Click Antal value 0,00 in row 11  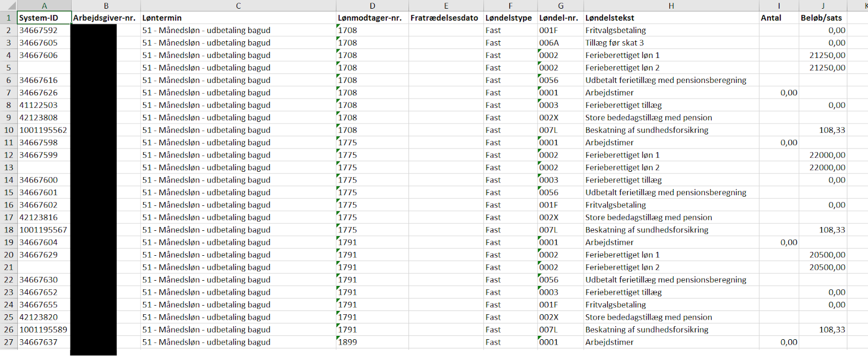click(779, 143)
